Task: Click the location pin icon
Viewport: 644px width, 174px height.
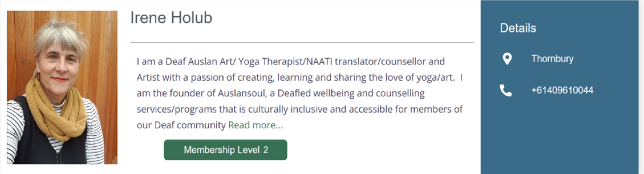Action: pyautogui.click(x=507, y=59)
